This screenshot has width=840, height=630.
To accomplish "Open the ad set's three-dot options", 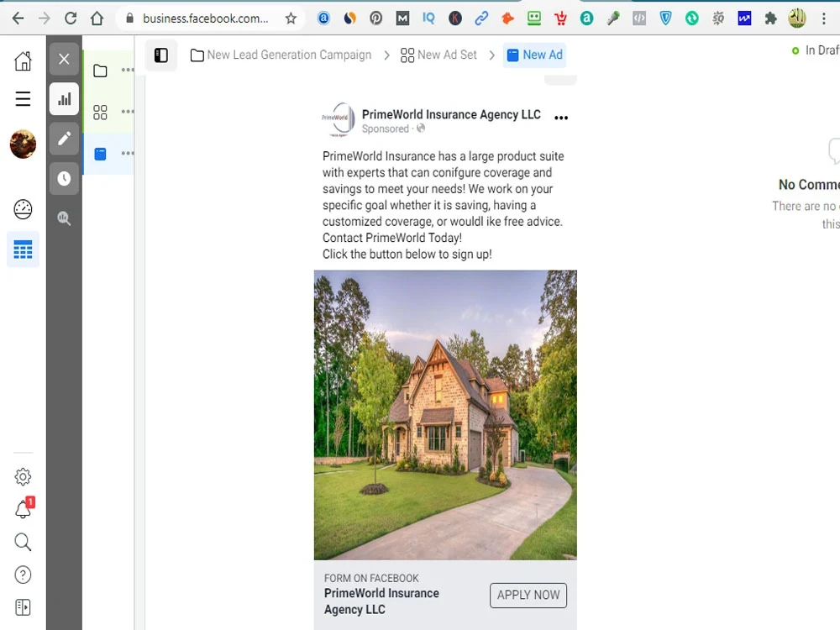I will 128,112.
